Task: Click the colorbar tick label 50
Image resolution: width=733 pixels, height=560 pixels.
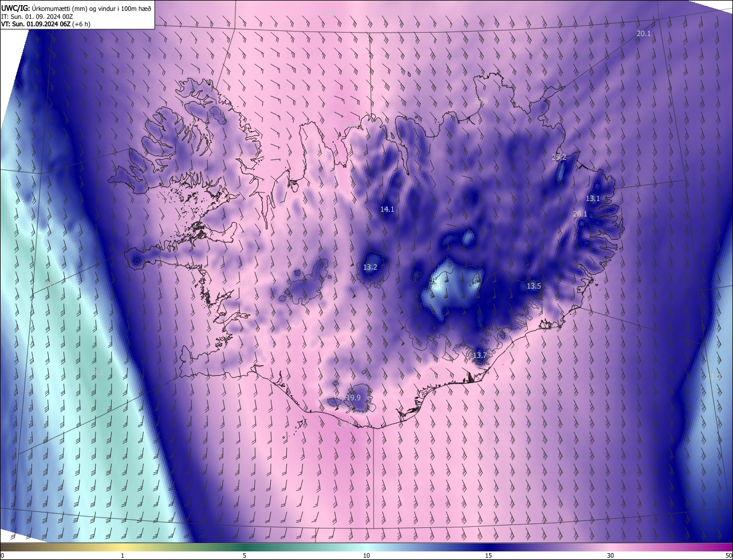Action: tap(728, 556)
